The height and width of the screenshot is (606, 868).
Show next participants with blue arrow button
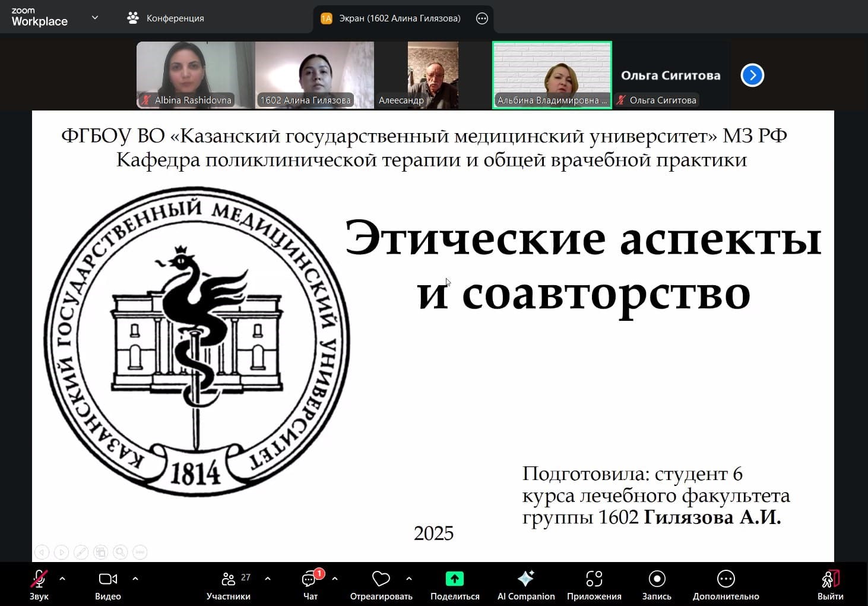point(752,75)
